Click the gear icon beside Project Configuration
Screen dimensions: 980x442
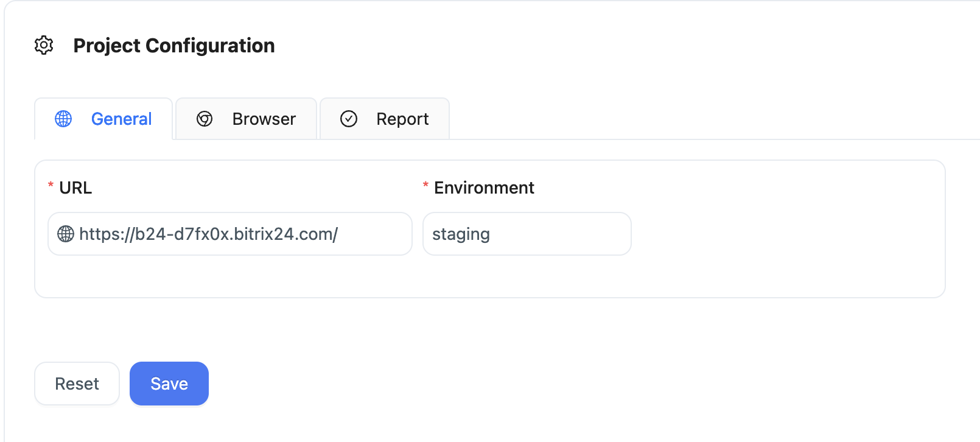[x=44, y=45]
